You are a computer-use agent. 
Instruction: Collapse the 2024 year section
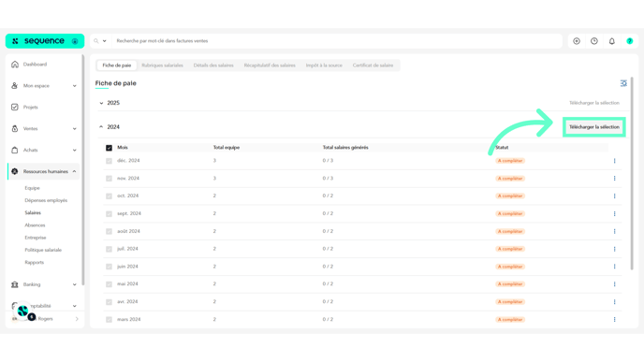point(101,127)
